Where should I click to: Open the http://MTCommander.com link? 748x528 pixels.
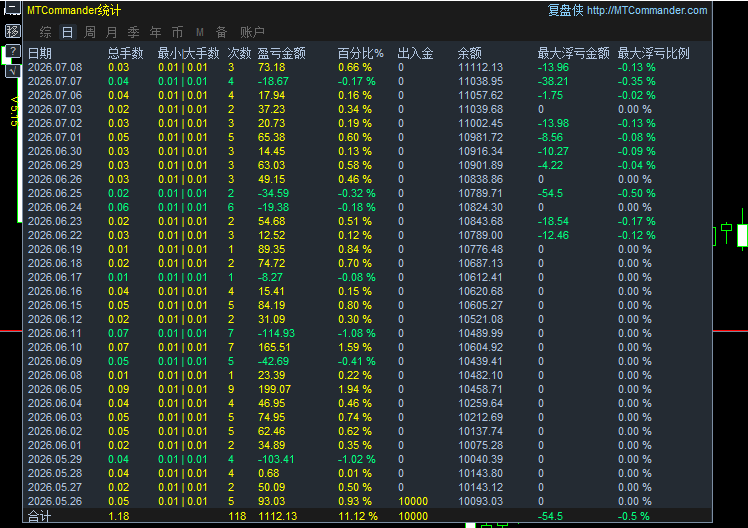click(x=647, y=10)
